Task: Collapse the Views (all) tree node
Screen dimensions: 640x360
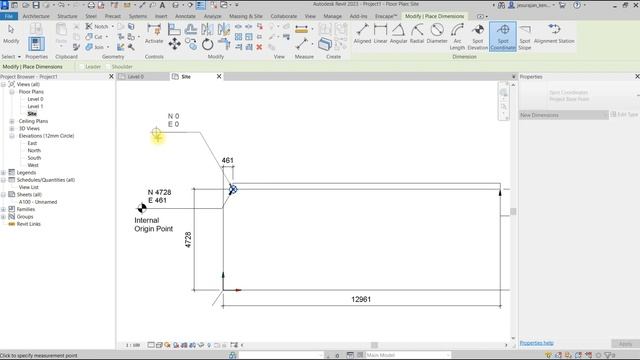Action: (4, 84)
